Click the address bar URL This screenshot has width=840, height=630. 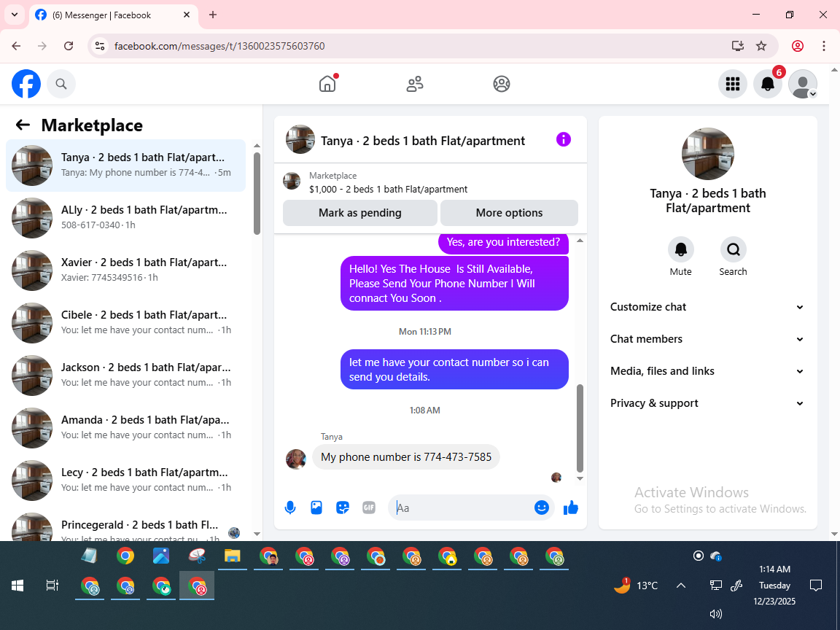[x=219, y=46]
